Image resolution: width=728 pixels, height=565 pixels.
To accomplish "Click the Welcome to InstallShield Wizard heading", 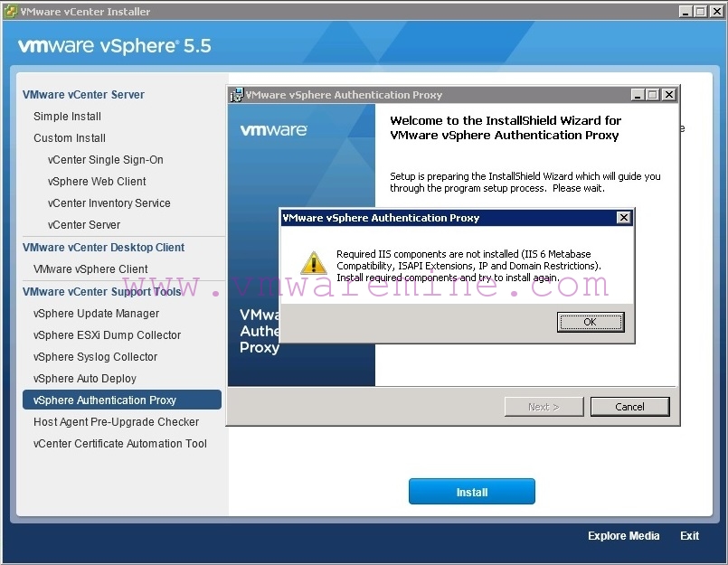I will (506, 127).
